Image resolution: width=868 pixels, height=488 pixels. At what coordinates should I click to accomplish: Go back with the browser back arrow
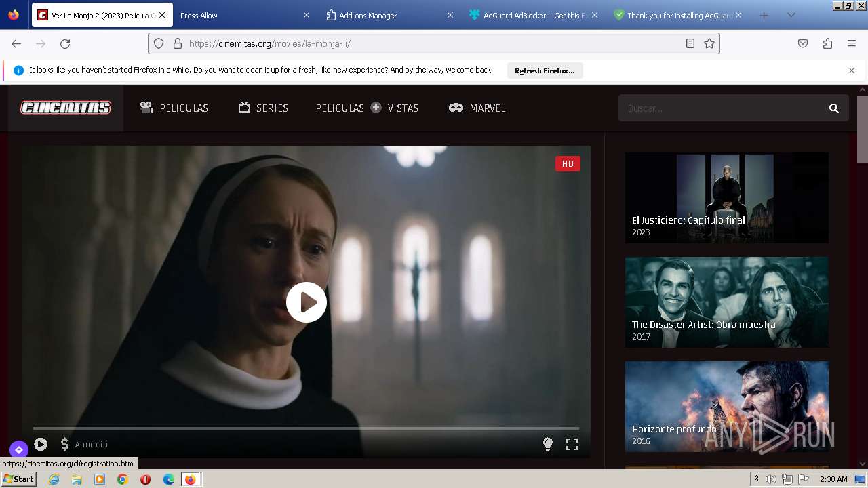16,43
